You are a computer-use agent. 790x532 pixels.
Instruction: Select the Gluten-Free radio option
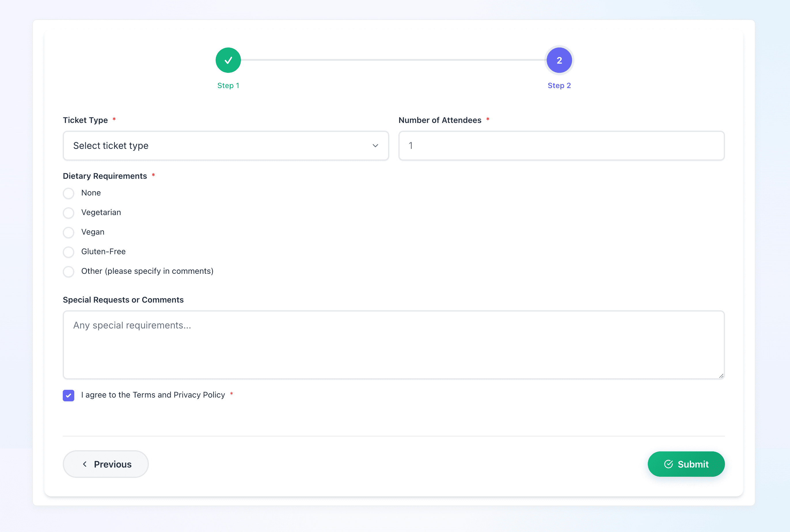click(69, 252)
